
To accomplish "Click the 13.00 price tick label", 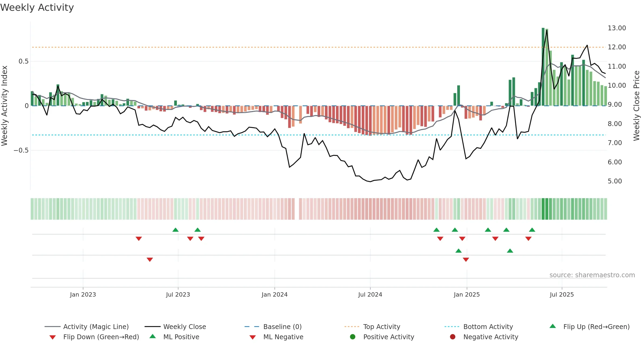I will 617,28.
